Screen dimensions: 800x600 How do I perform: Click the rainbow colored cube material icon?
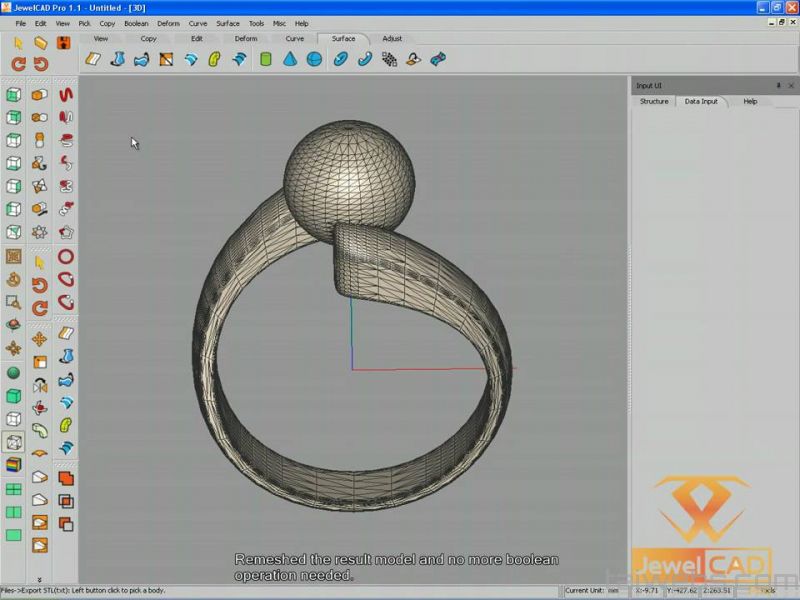14,465
